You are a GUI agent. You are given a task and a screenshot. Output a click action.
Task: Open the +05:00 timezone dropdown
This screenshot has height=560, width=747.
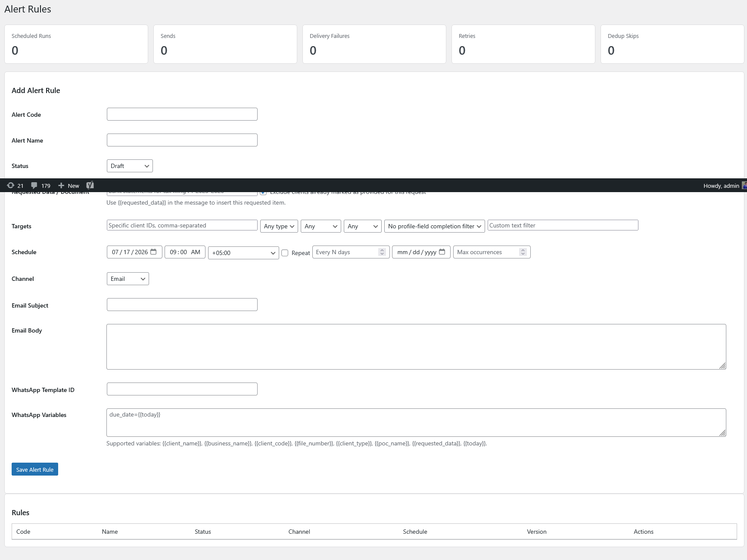tap(243, 253)
